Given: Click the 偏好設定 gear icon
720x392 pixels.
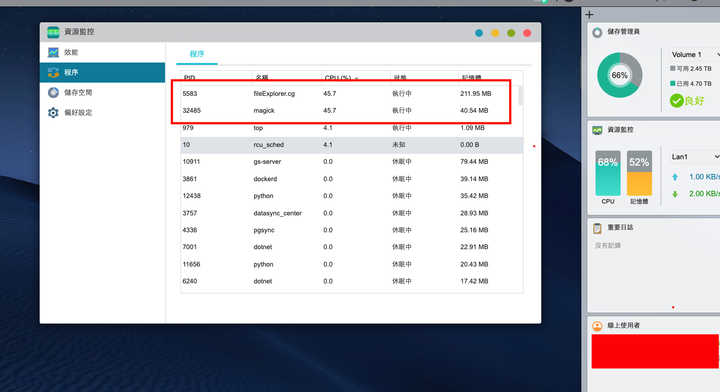Looking at the screenshot, I should point(53,112).
